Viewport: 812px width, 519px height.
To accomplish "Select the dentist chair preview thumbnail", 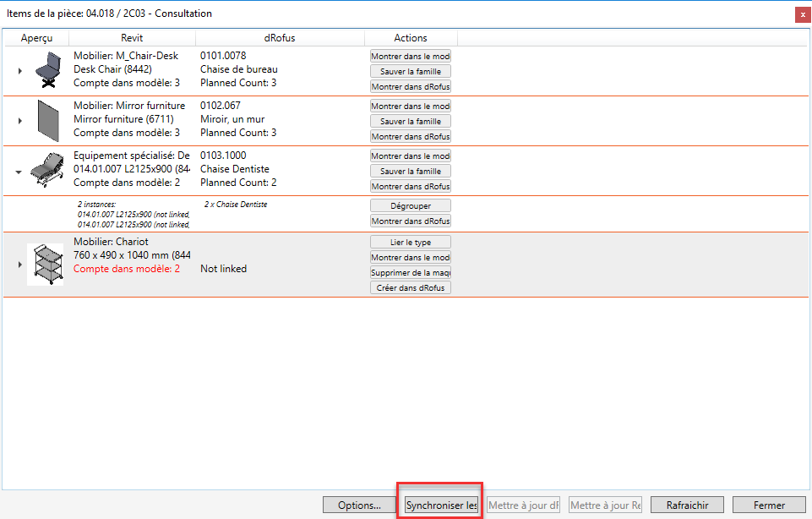I will [x=46, y=170].
